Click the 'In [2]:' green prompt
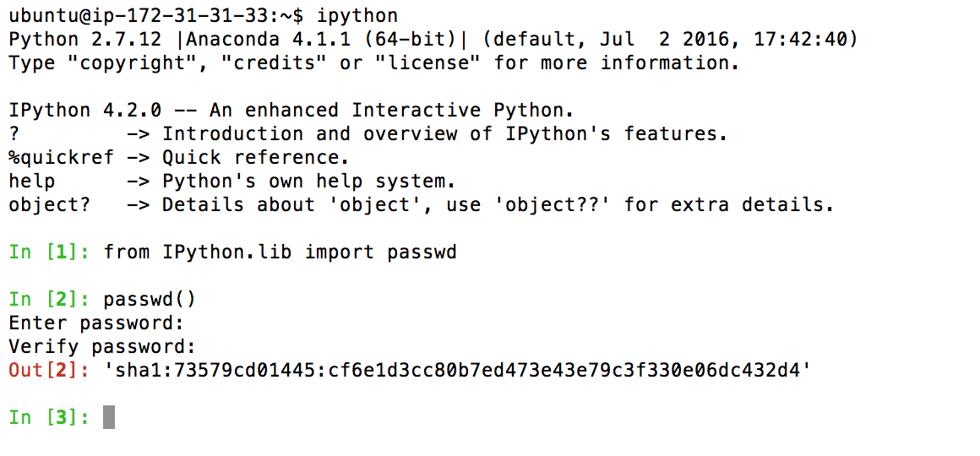The height and width of the screenshot is (456, 980). 48,299
